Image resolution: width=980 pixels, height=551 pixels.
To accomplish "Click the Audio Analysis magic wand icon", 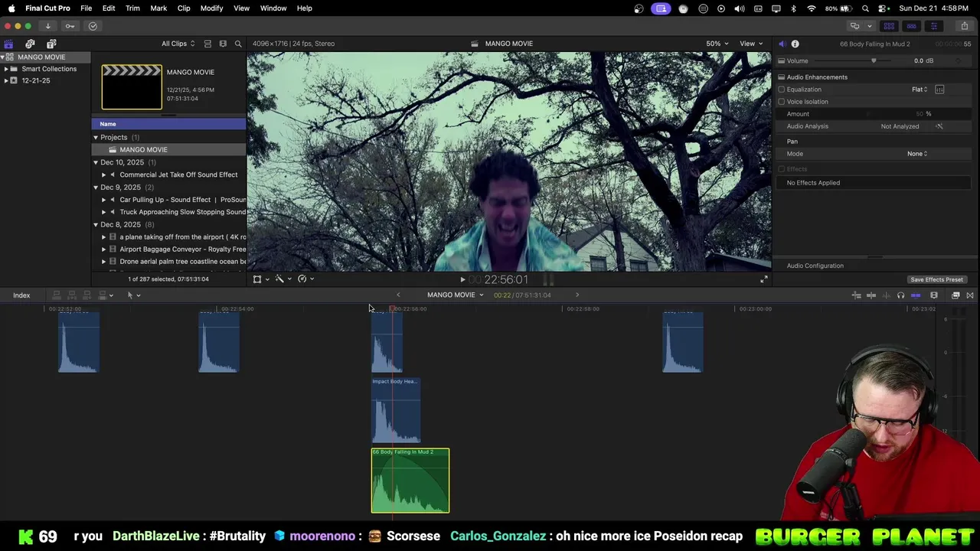I will pyautogui.click(x=939, y=126).
